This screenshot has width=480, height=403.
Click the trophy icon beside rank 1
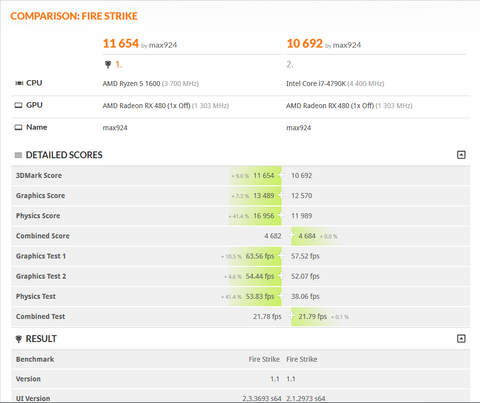108,64
